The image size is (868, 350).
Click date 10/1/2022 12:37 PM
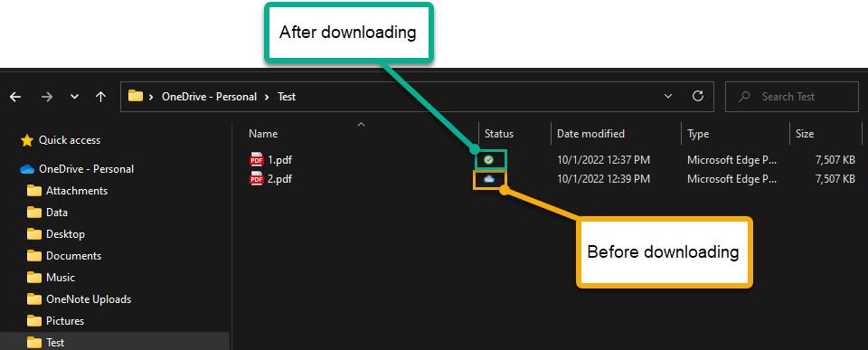coord(603,160)
